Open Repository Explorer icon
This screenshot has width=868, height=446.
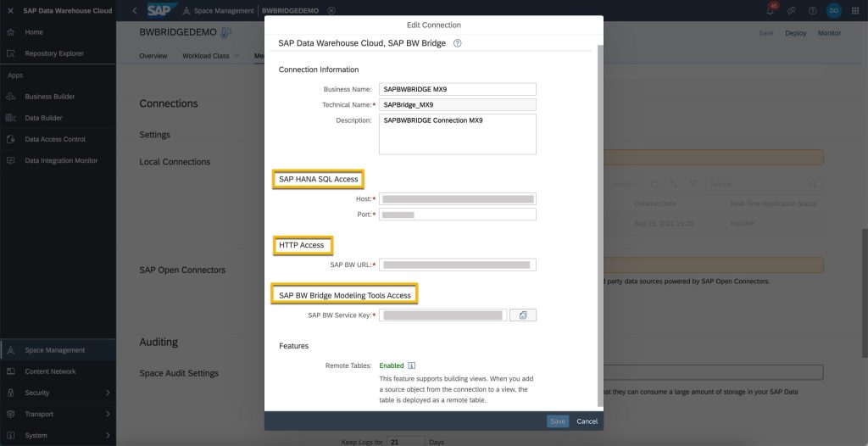tap(10, 53)
